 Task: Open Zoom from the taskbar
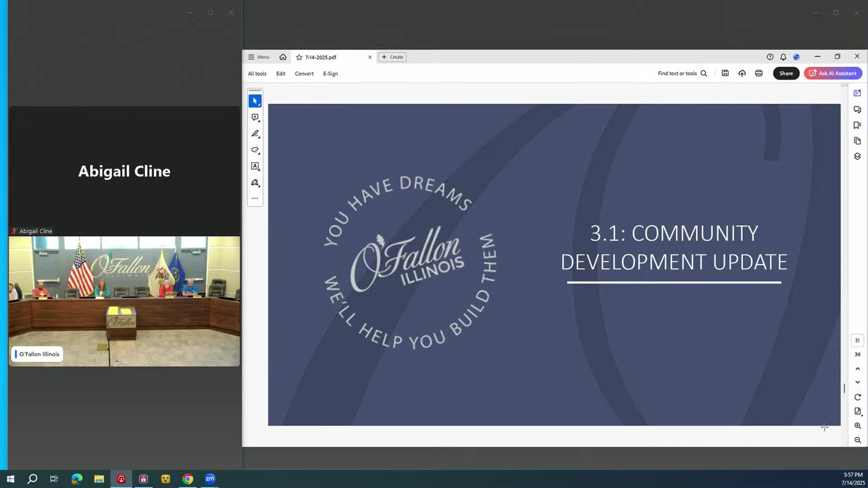click(210, 479)
